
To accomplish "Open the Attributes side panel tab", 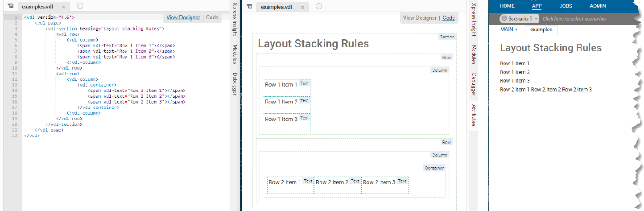I will [474, 116].
